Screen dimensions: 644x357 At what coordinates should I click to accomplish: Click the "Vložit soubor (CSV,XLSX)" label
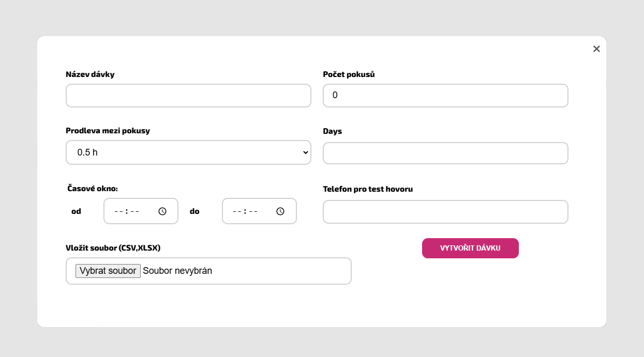[113, 248]
